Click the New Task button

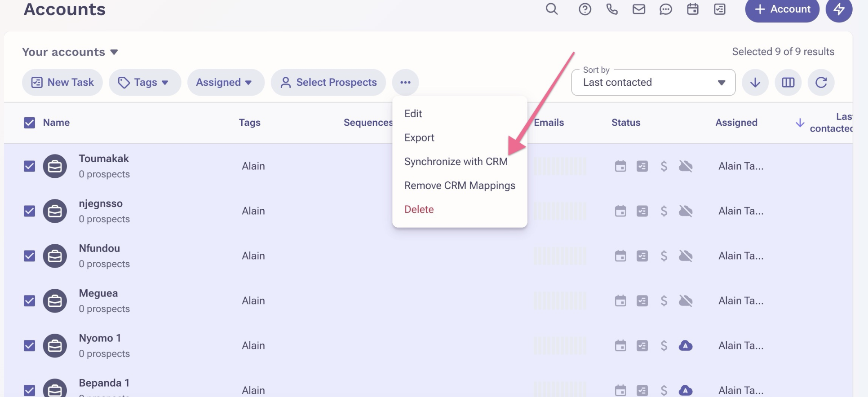click(x=62, y=82)
